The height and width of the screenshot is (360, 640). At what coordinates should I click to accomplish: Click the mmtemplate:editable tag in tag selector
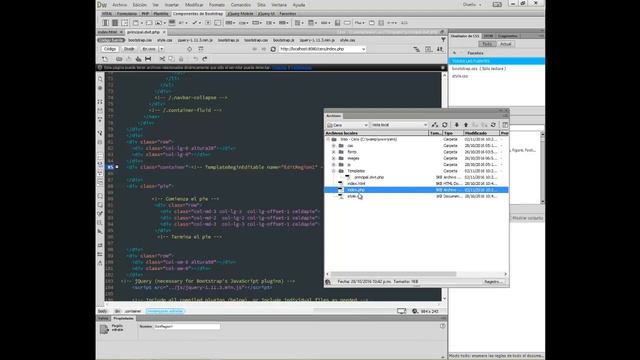tap(165, 311)
